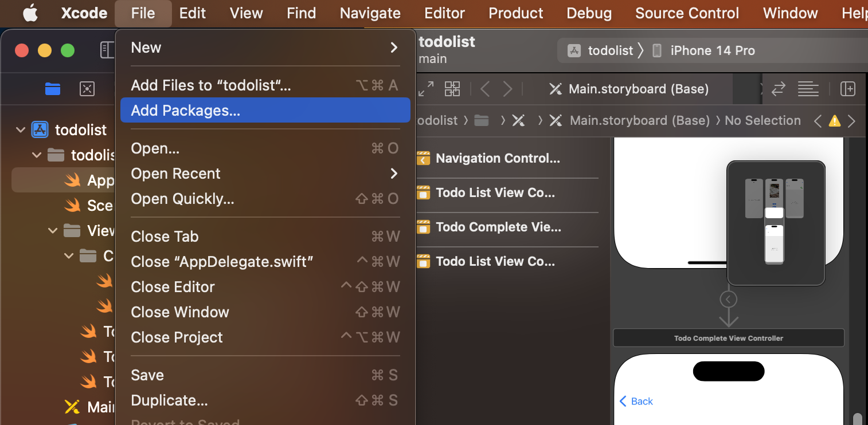Choose Duplicate… menu item
868x425 pixels.
265,400
